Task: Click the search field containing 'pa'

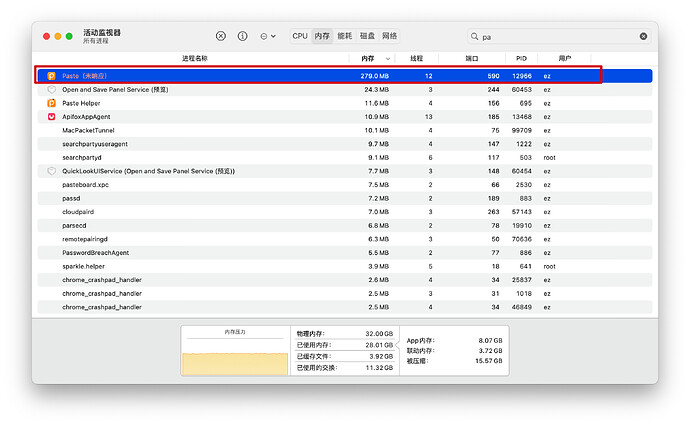Action: point(559,37)
